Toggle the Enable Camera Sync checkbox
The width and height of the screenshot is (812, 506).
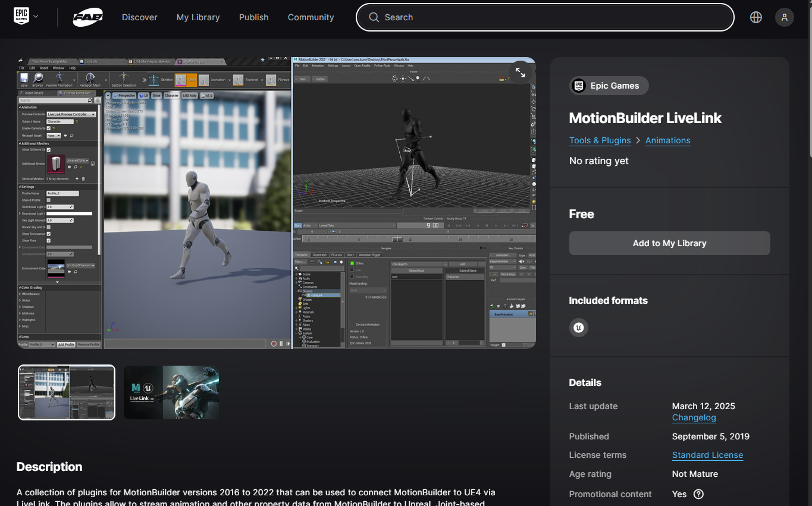point(48,128)
